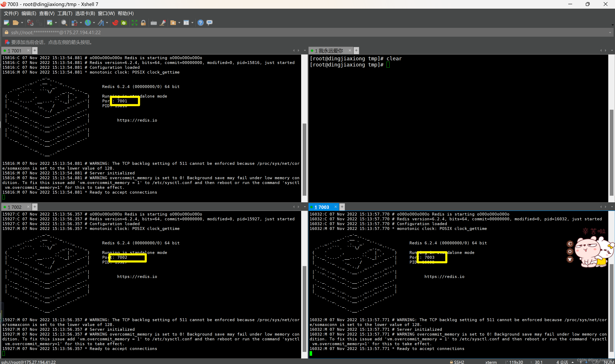This screenshot has width=615, height=364.
Task: Expand the Open folder dropdown arrow
Action: [22, 23]
